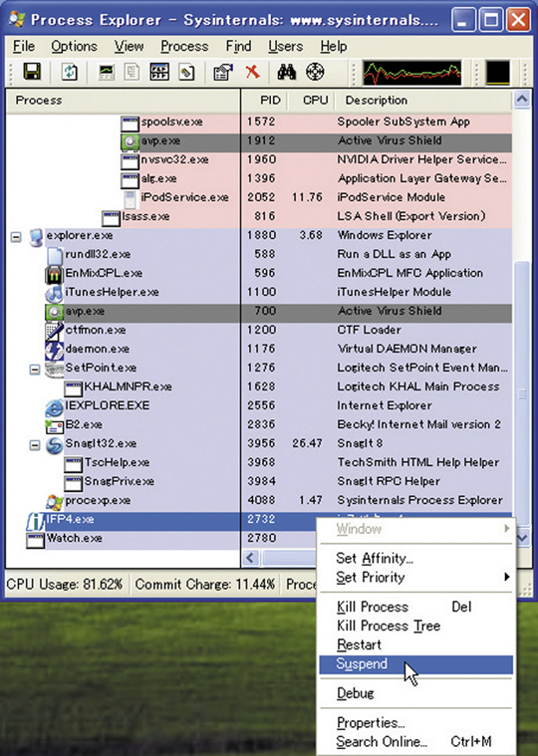Open the Help menu
Image resolution: width=538 pixels, height=756 pixels.
click(333, 46)
